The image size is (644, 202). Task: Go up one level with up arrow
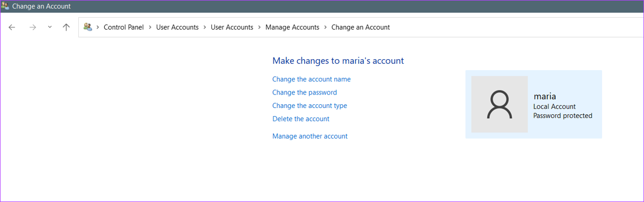pyautogui.click(x=66, y=28)
